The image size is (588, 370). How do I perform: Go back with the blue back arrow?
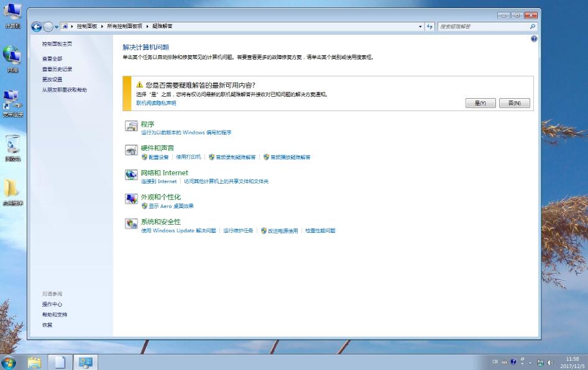pyautogui.click(x=37, y=27)
